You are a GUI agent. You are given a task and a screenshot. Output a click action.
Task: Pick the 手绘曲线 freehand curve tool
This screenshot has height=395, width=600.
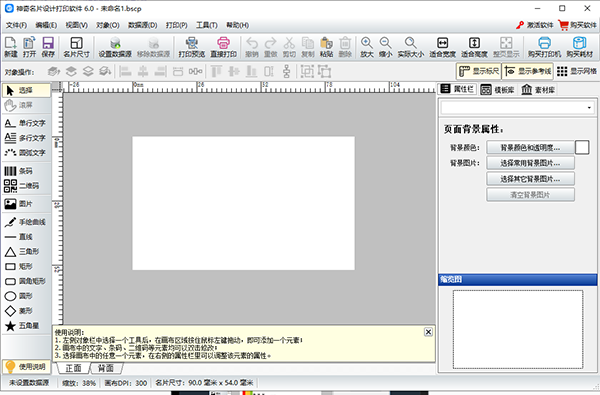[25, 222]
